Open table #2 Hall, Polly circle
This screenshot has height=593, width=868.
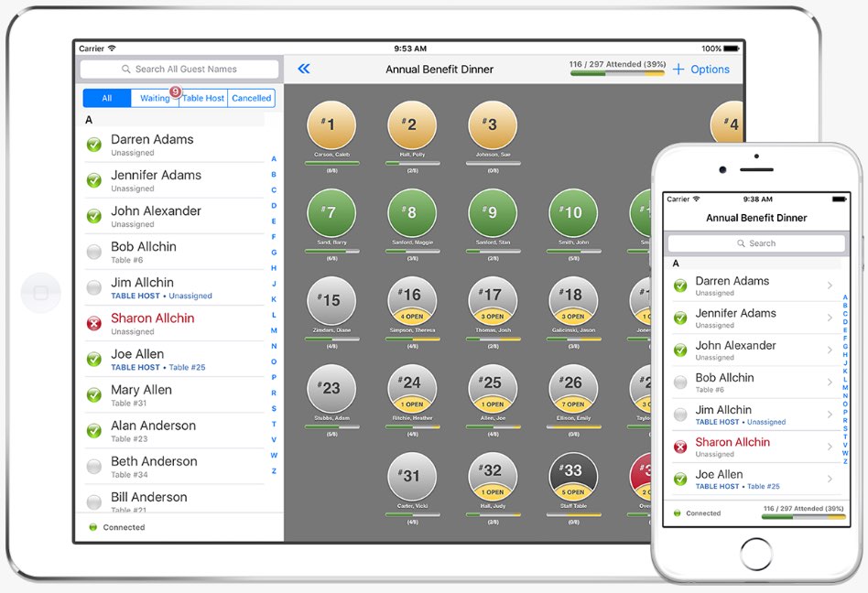click(412, 125)
